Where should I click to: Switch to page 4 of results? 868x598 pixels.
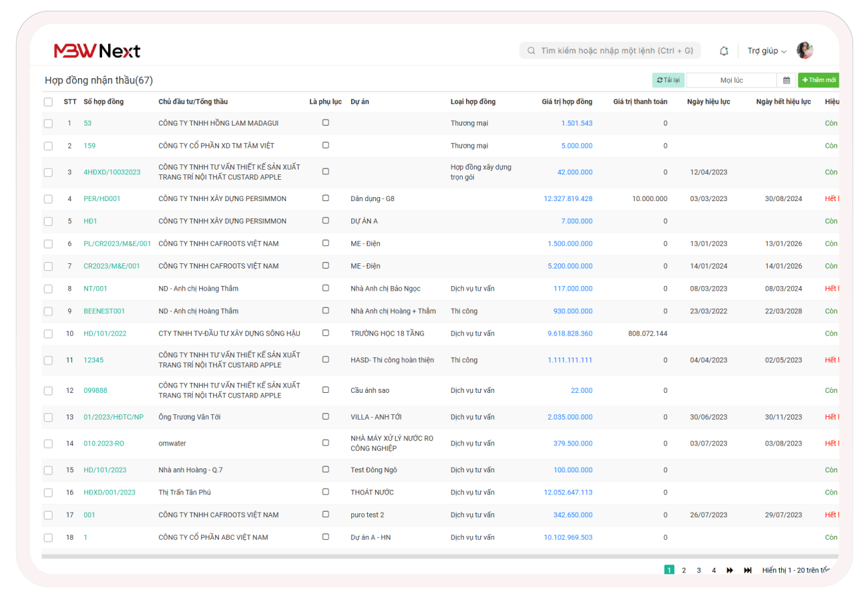point(714,570)
